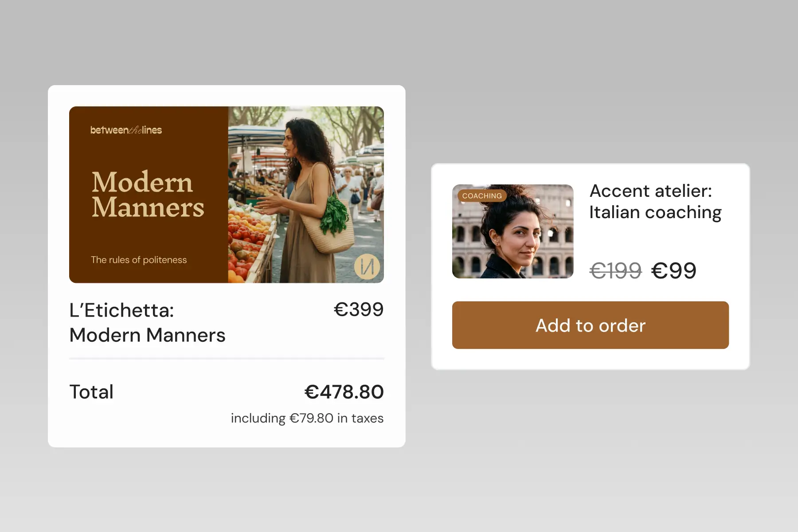Screen dimensions: 798x532
Task: Click the market photo in course banner
Action: 306,195
